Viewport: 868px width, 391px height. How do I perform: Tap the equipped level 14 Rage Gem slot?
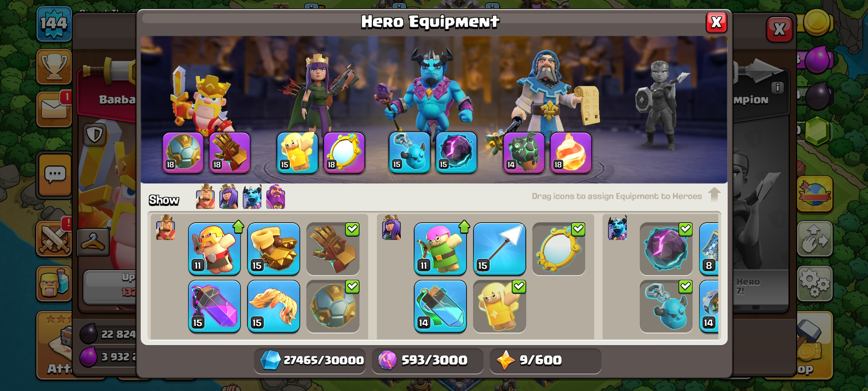tap(524, 152)
